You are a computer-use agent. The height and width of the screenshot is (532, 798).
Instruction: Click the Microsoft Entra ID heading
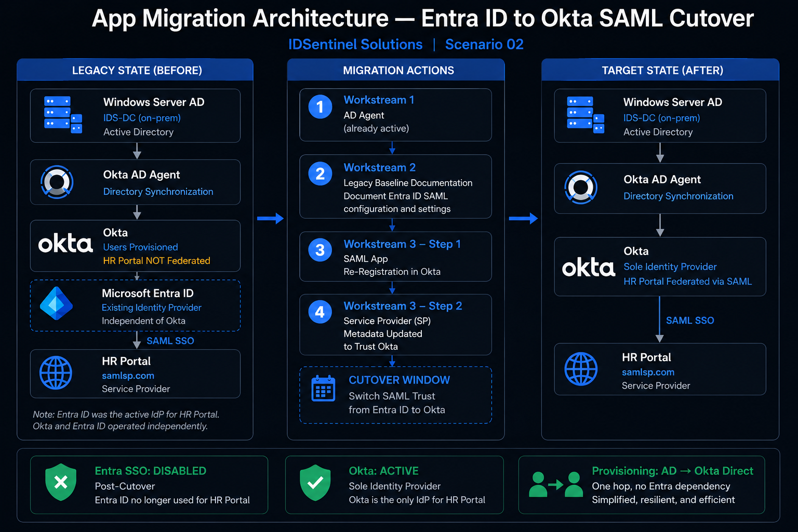148,294
